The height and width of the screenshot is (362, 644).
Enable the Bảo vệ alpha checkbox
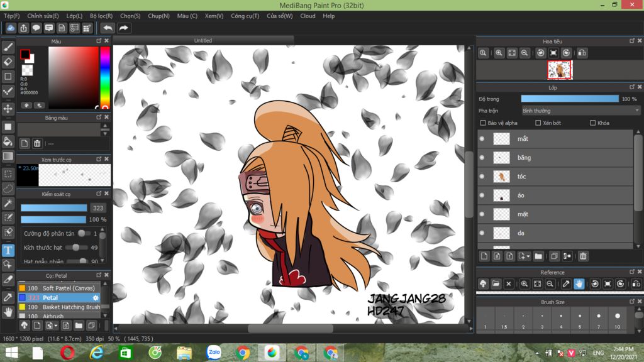click(483, 123)
